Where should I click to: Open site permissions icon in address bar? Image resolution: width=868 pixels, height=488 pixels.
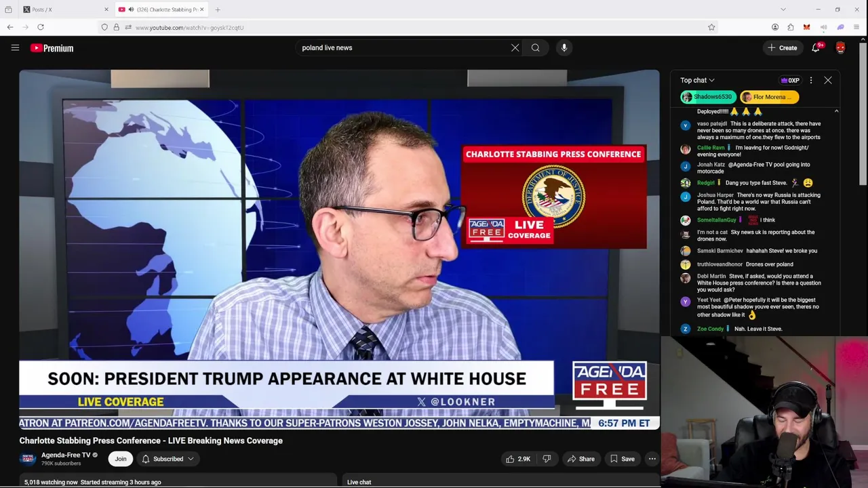point(128,27)
